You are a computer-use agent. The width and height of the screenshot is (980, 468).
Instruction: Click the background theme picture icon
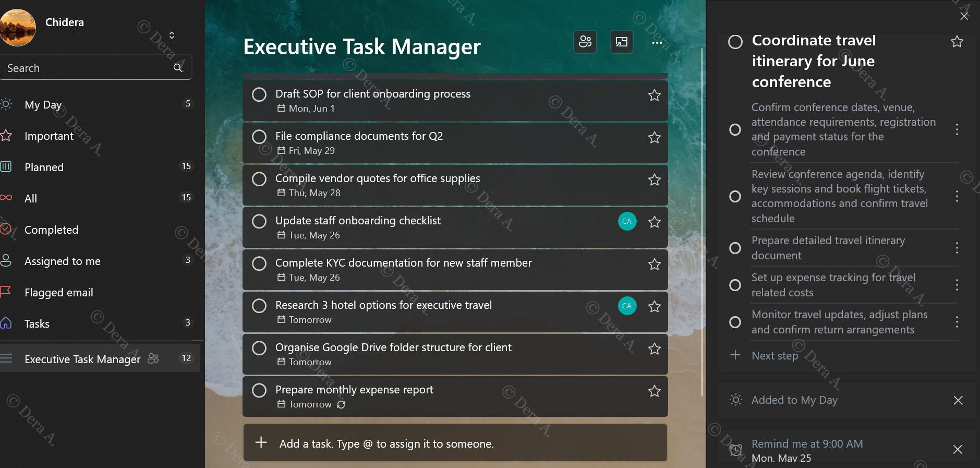[622, 42]
